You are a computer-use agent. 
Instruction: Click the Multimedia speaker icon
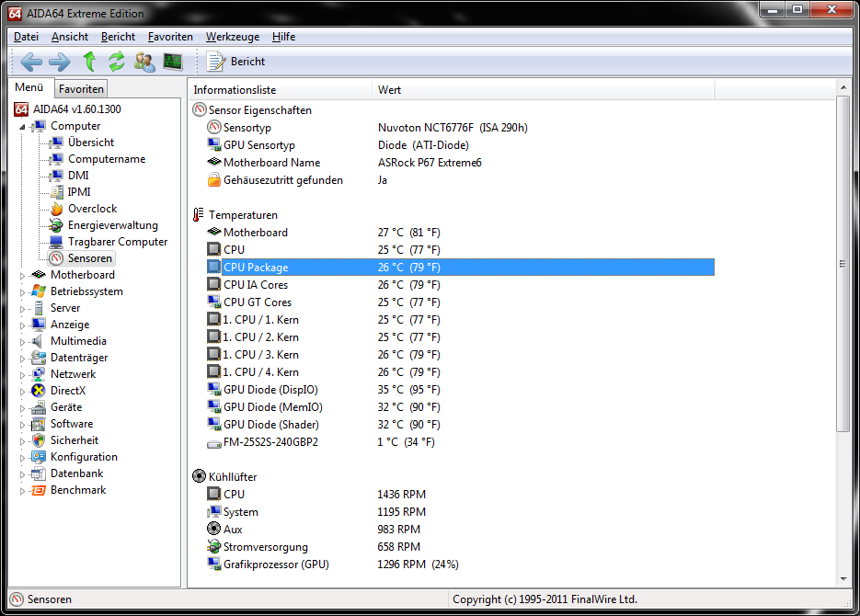[x=38, y=341]
